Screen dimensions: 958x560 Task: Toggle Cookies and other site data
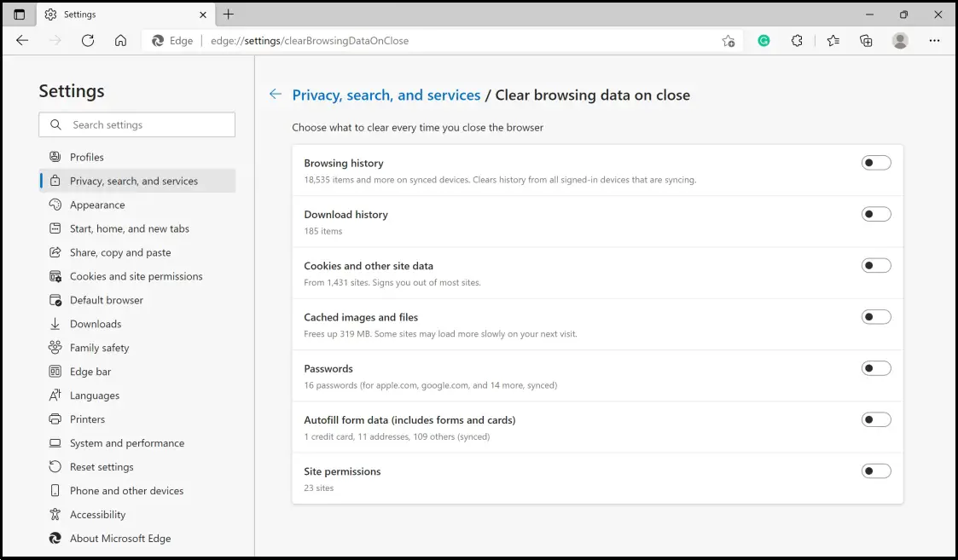(876, 266)
